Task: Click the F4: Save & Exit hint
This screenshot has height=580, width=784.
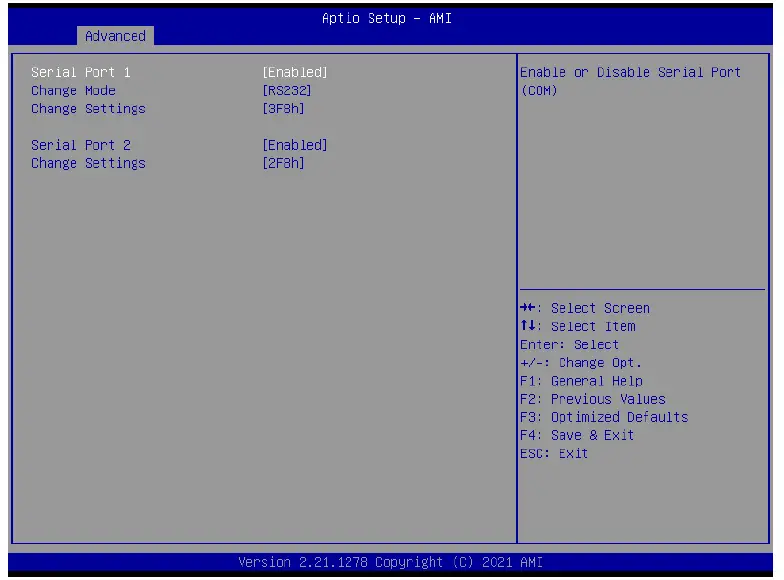Action: pos(577,436)
